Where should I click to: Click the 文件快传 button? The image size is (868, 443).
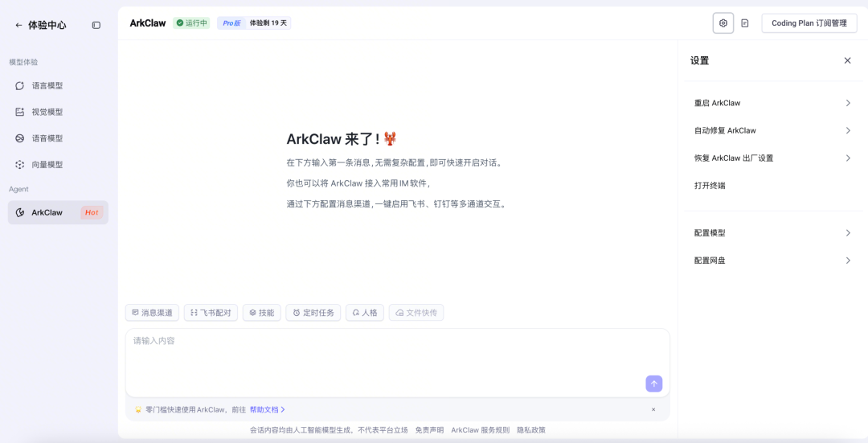(x=416, y=312)
